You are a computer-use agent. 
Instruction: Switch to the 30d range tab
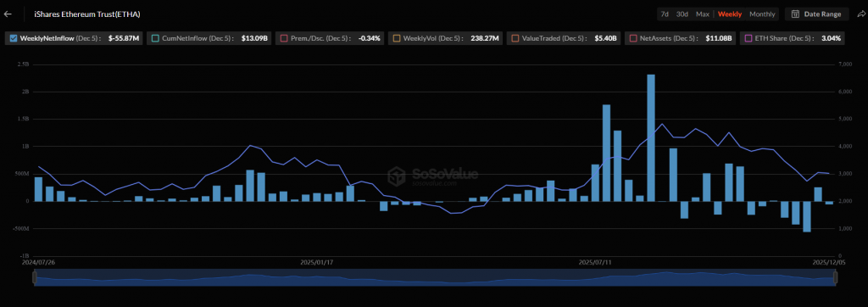(682, 14)
